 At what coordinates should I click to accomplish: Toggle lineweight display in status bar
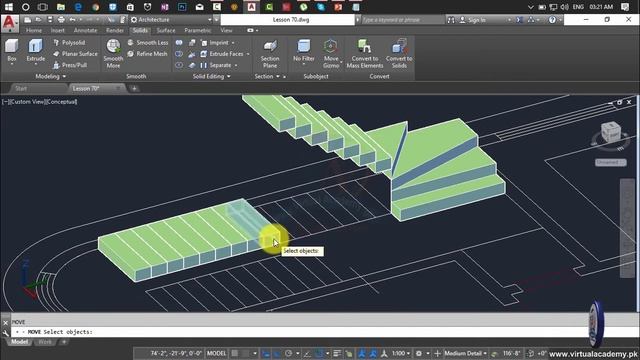click(x=337, y=353)
